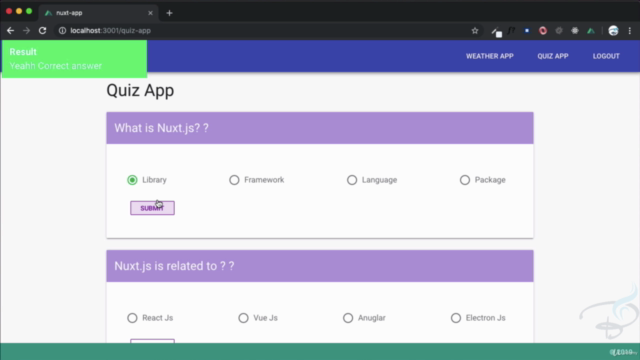Image resolution: width=640 pixels, height=360 pixels.
Task: Click the macOS yellow minimize button
Action: [x=19, y=11]
